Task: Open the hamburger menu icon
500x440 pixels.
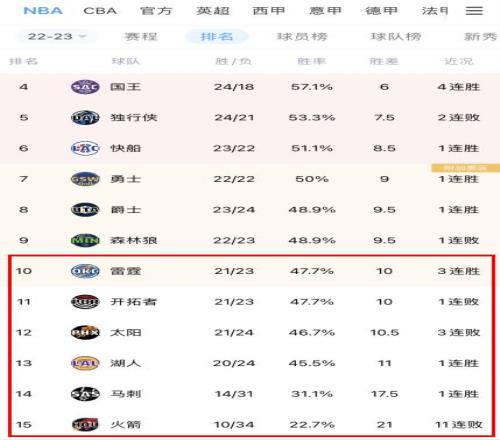Action: point(474,11)
